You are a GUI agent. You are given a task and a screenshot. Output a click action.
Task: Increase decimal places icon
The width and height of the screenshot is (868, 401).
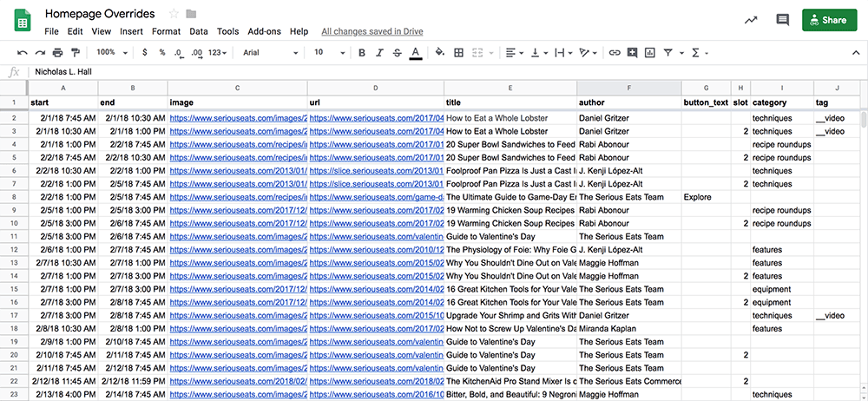click(x=196, y=53)
